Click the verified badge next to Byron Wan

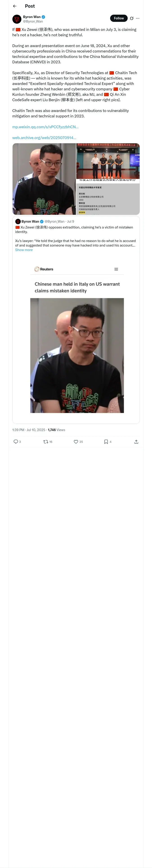43,17
